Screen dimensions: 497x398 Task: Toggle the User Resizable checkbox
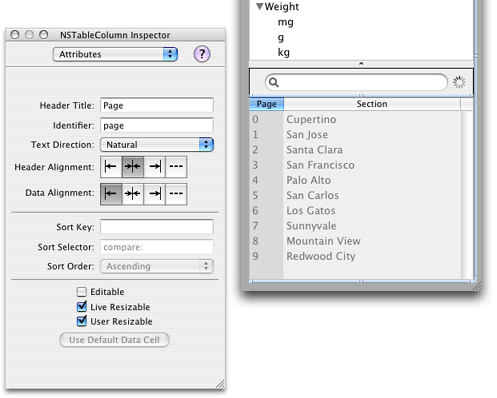82,321
